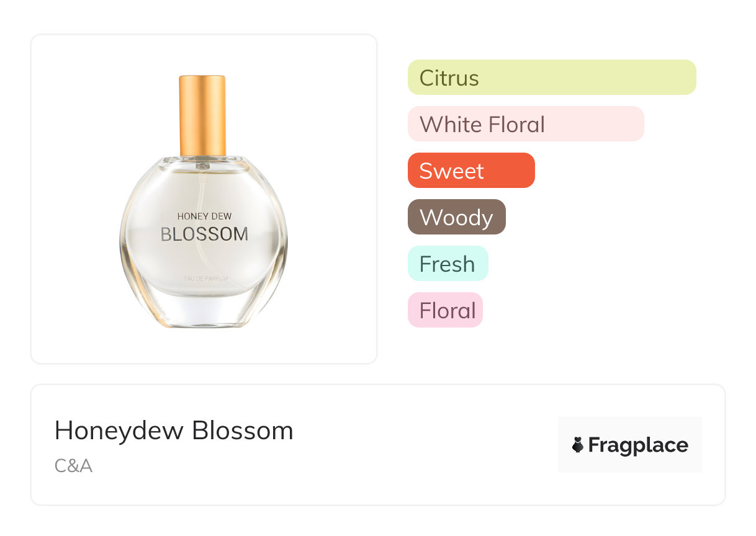Click BLOSSOM text on the bottle
756x536 pixels.
pos(204,234)
